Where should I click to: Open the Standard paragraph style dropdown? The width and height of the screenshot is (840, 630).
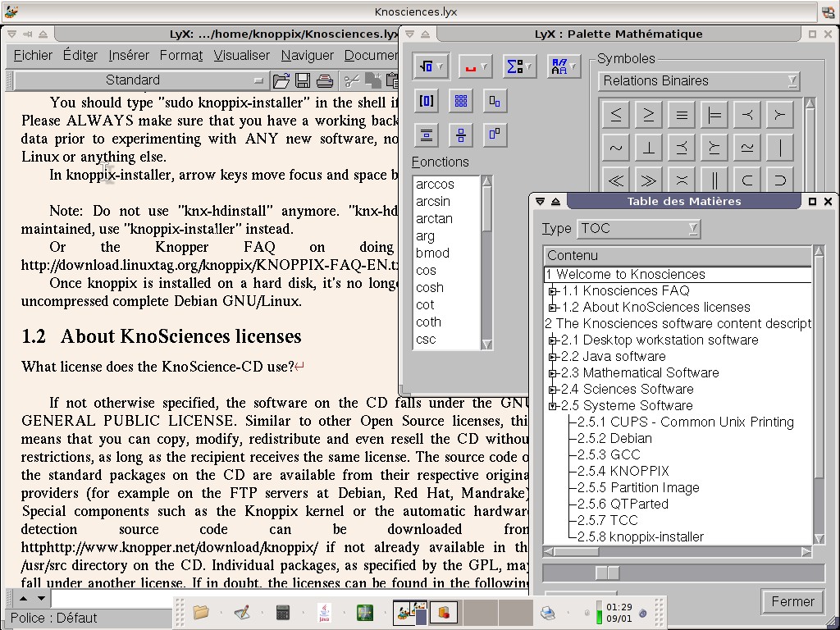(140, 80)
